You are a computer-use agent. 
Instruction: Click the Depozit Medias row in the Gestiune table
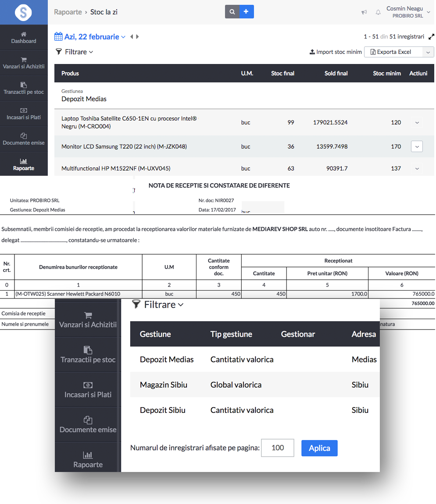255,359
